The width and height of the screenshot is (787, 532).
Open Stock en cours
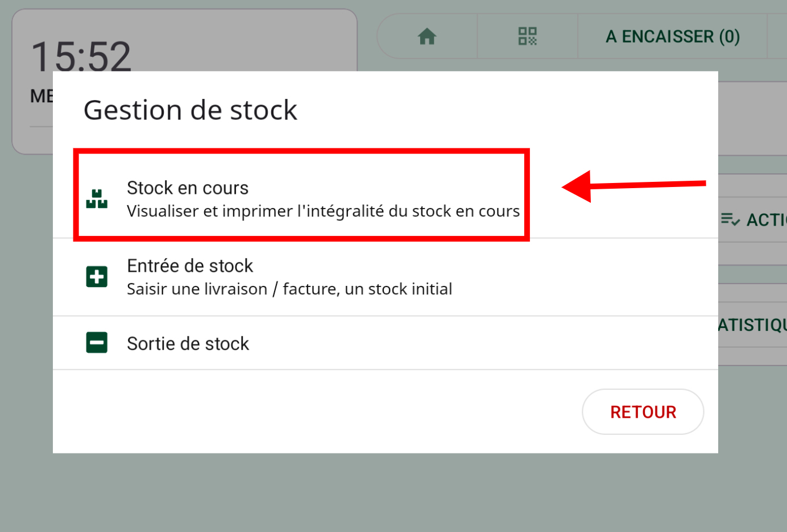coord(188,188)
